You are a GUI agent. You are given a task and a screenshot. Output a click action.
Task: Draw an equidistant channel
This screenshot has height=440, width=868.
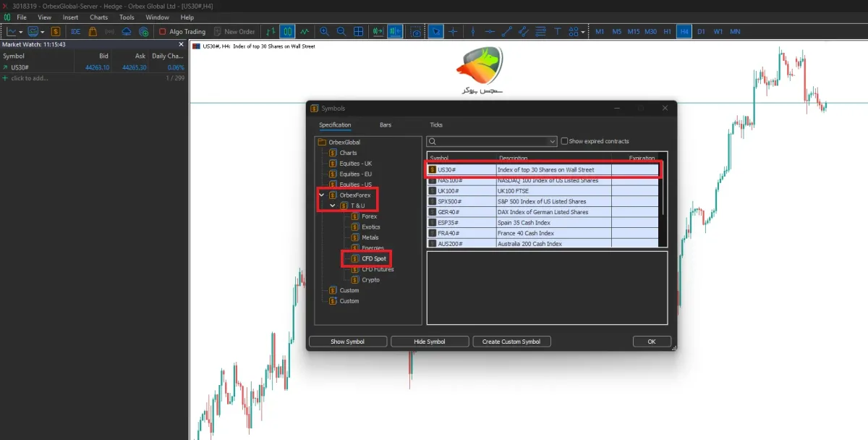(x=524, y=32)
